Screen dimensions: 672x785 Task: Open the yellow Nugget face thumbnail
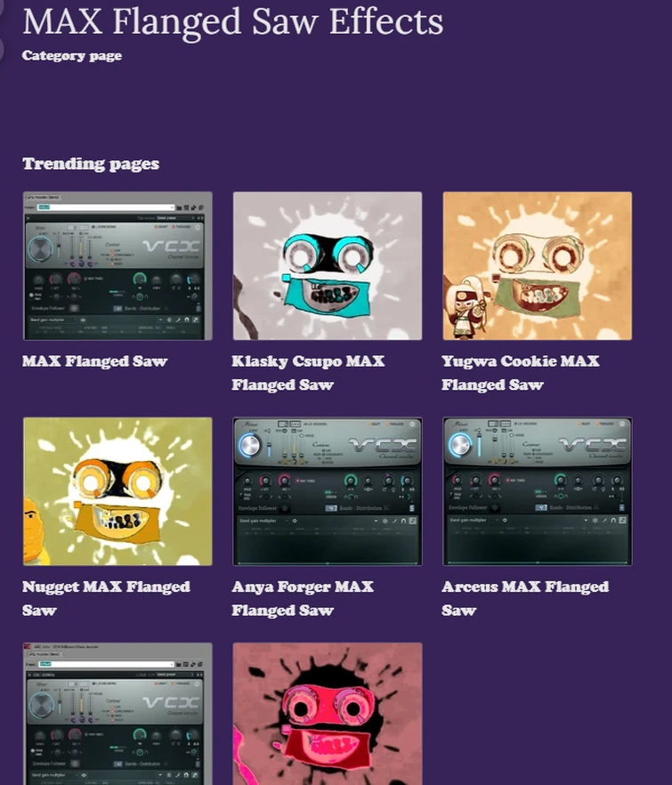[x=117, y=491]
